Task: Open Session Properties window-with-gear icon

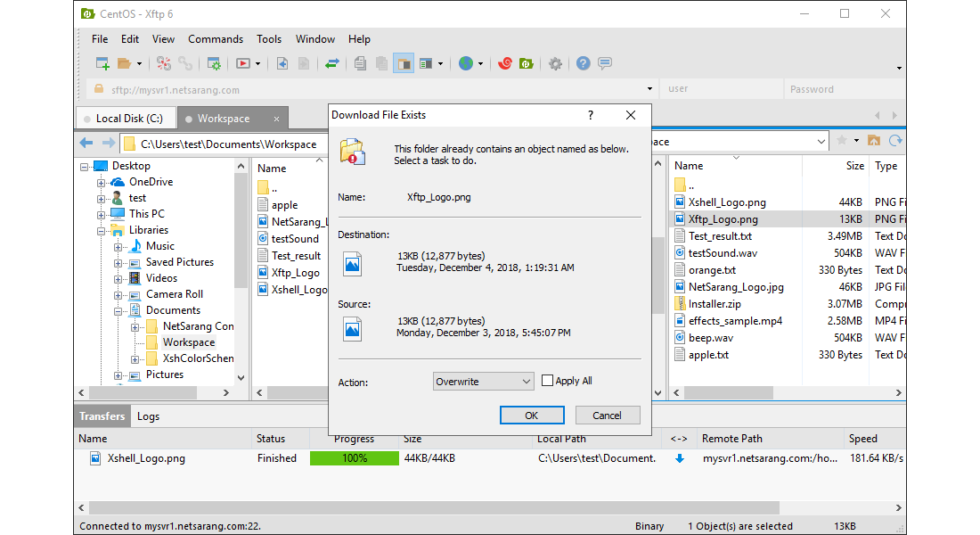Action: (214, 64)
